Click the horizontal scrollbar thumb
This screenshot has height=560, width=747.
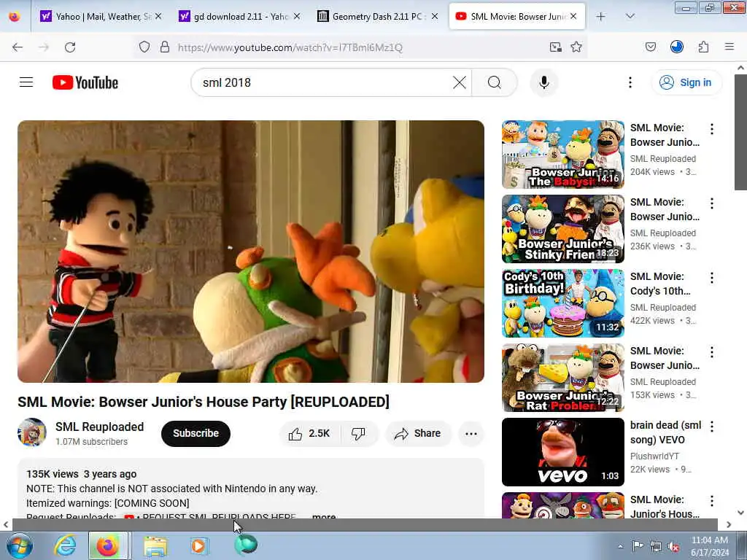(x=365, y=524)
